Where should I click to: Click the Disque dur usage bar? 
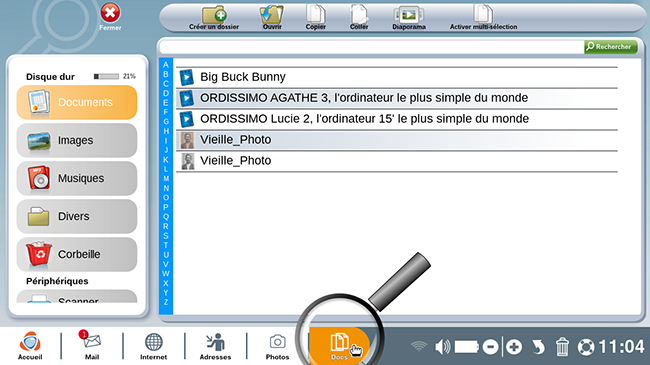pyautogui.click(x=107, y=76)
